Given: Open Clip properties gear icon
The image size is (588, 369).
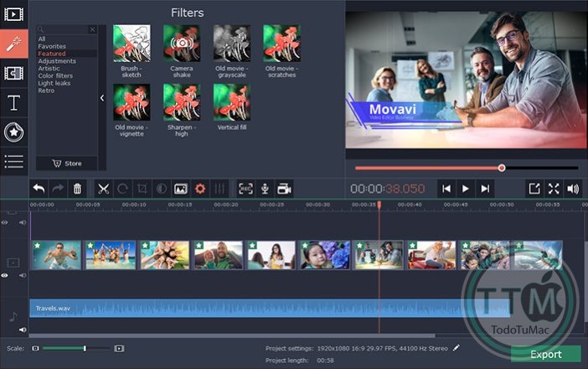Looking at the screenshot, I should 200,189.
